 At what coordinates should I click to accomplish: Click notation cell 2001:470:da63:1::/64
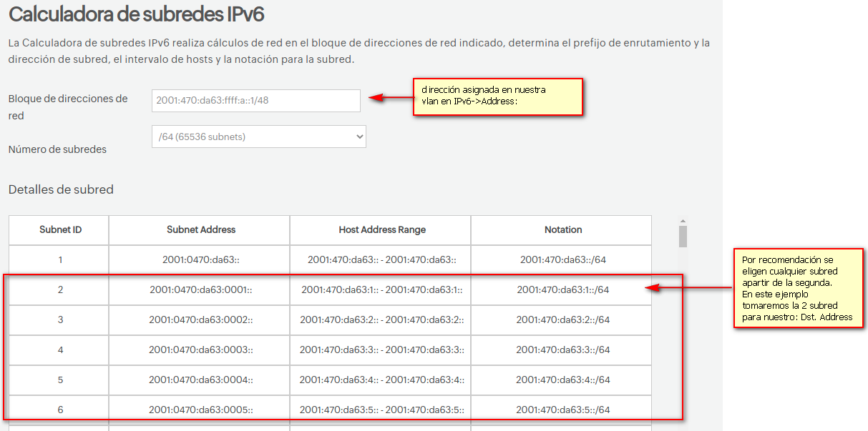click(562, 290)
